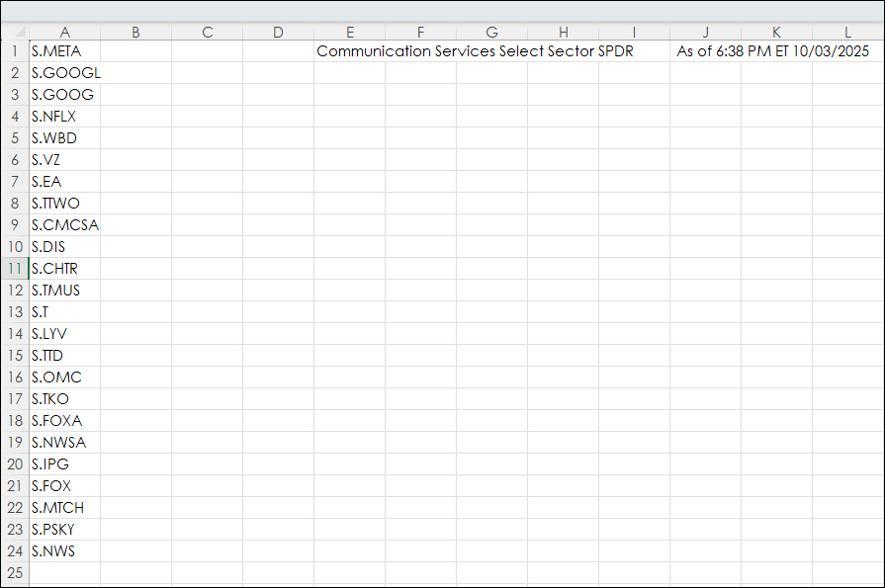Screen dimensions: 885x588
Task: Click the S.DIS cell
Action: tap(64, 247)
